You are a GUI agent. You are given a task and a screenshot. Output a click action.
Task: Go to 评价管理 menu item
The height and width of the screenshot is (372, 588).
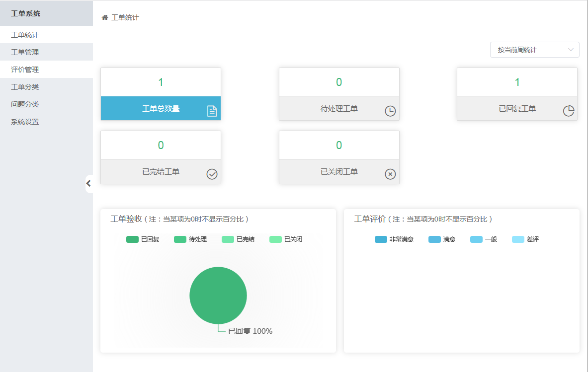tap(25, 70)
